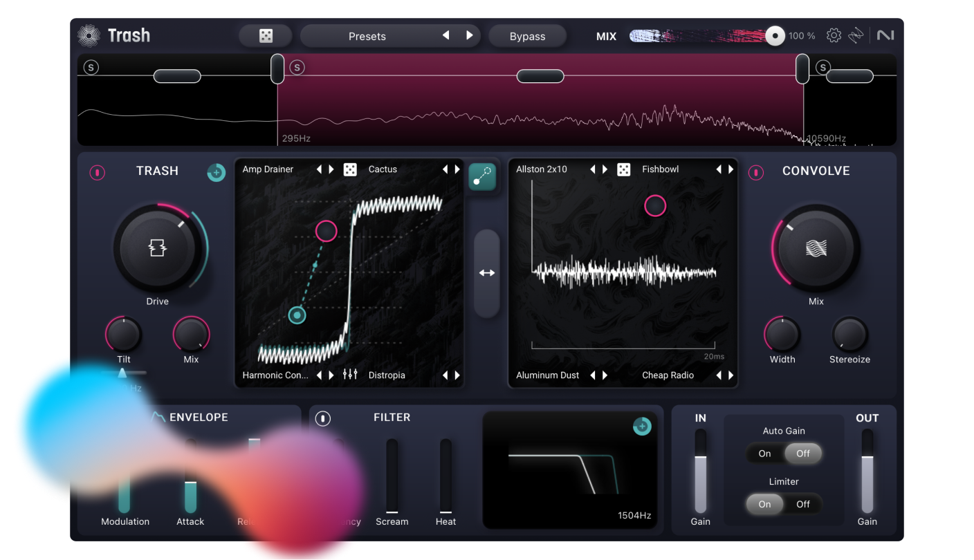
Task: Click next arrow next to Cactus
Action: click(457, 169)
